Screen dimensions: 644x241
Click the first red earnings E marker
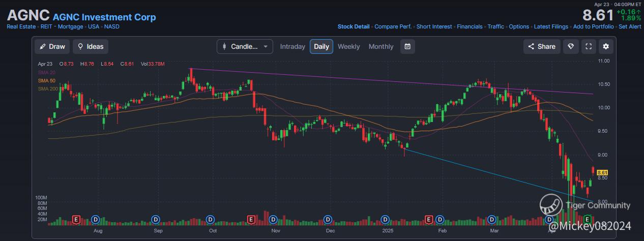click(x=76, y=219)
